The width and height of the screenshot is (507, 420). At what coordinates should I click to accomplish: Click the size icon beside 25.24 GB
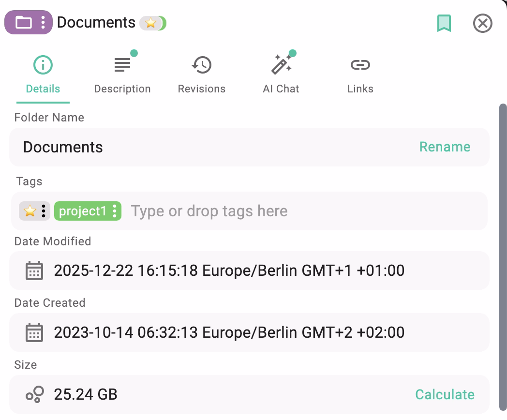coord(34,394)
